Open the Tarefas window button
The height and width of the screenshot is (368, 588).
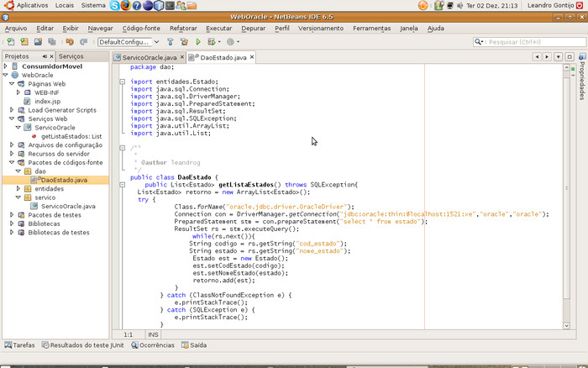point(19,345)
